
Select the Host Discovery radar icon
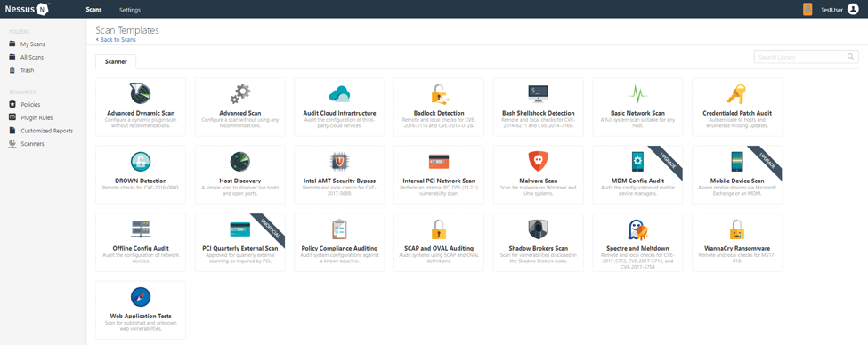click(x=240, y=162)
